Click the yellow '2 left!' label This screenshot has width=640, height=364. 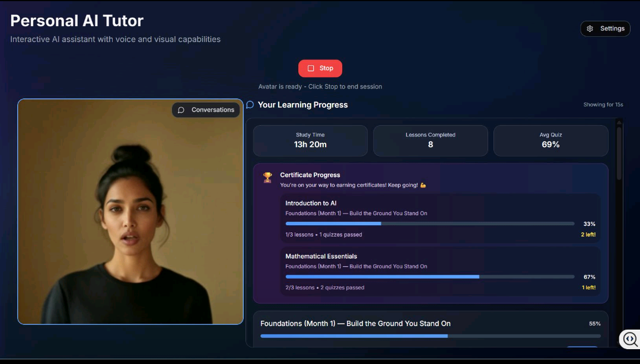pyautogui.click(x=588, y=235)
